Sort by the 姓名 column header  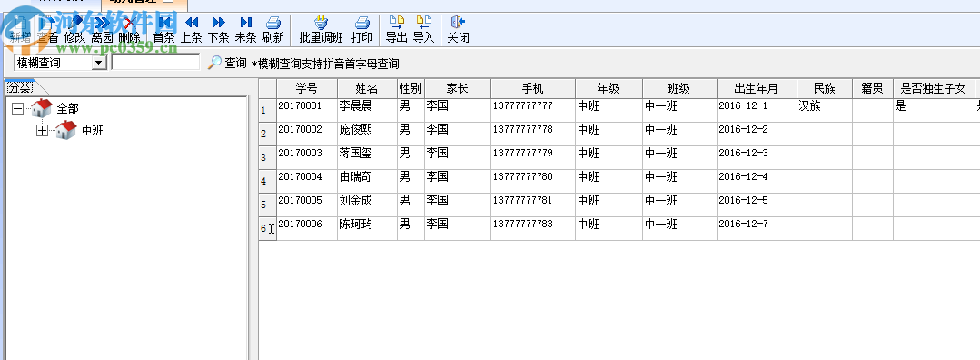(368, 88)
